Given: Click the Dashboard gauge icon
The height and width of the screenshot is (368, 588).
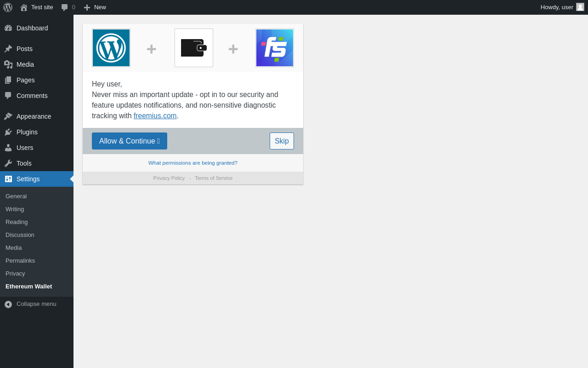Looking at the screenshot, I should point(8,28).
